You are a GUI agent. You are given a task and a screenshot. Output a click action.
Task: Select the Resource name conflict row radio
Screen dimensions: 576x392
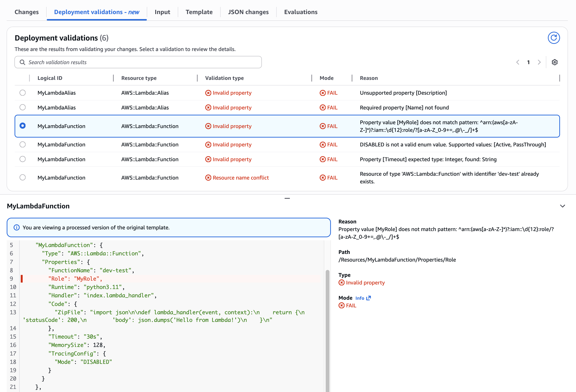click(x=23, y=178)
